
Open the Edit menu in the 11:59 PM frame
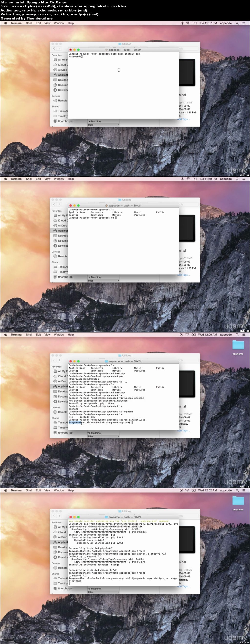[x=38, y=179]
